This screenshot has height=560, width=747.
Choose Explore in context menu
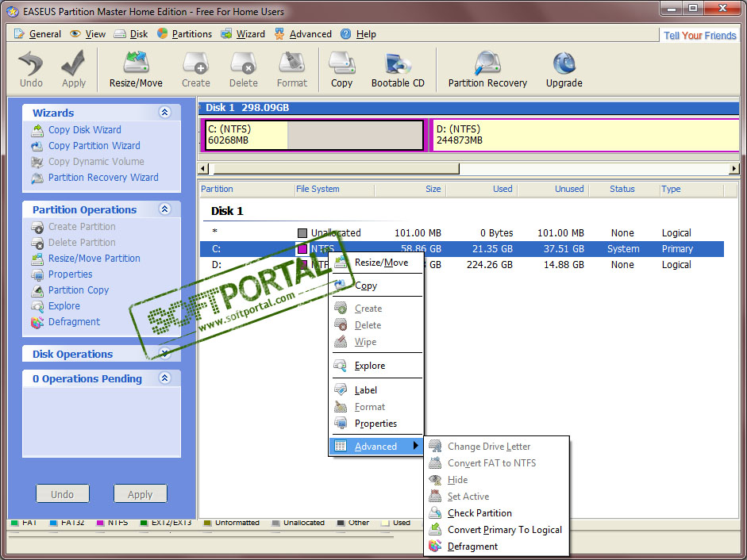pyautogui.click(x=376, y=366)
